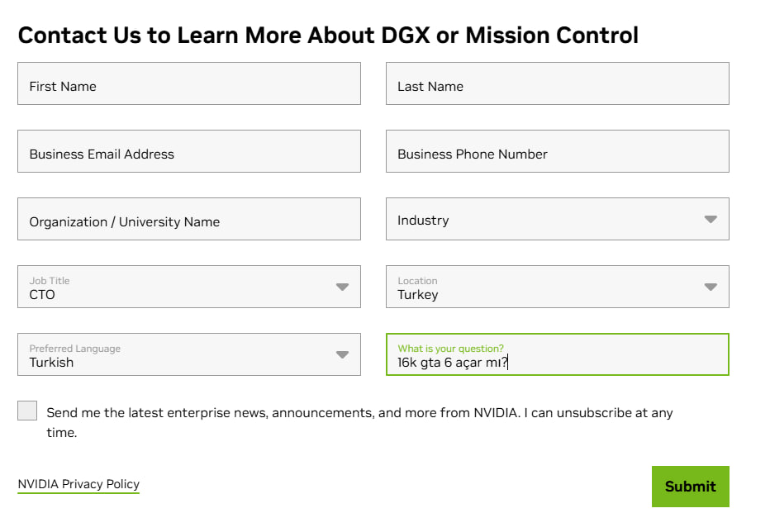This screenshot has height=532, width=770.
Task: Open the Job Title dropdown showing CTO
Action: tap(189, 287)
